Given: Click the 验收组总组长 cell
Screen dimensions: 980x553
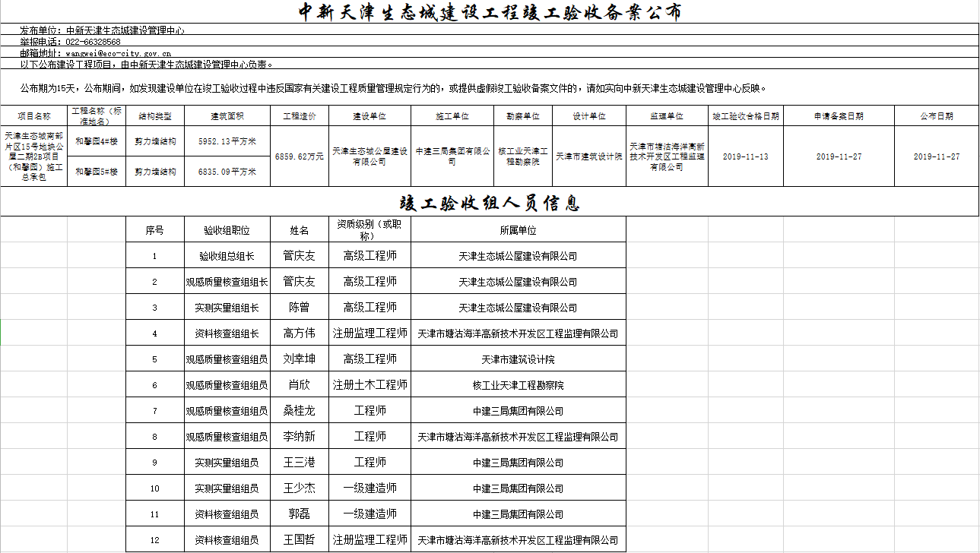Looking at the screenshot, I should (227, 256).
